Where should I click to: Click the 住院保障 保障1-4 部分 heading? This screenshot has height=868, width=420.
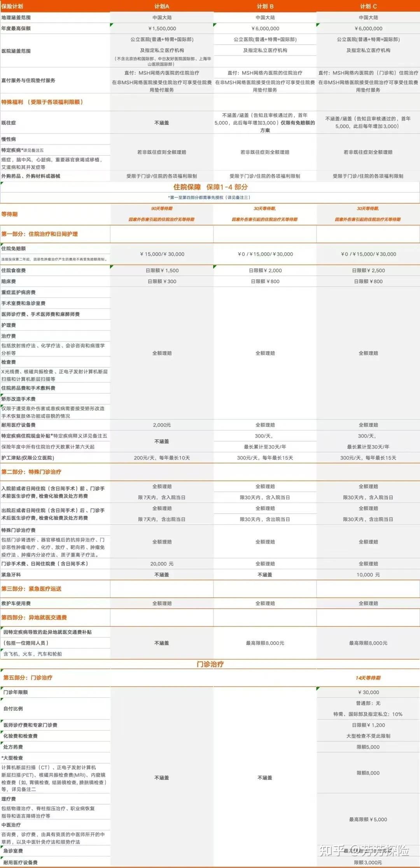(210, 187)
